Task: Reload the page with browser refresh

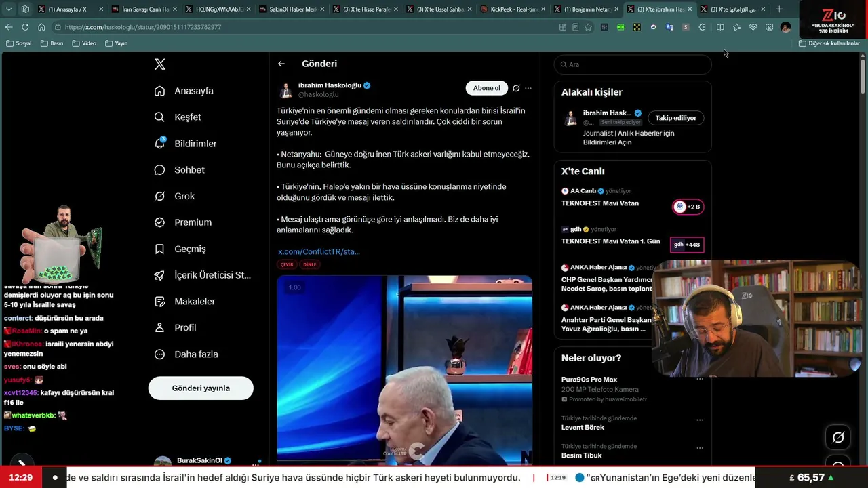Action: (25, 27)
